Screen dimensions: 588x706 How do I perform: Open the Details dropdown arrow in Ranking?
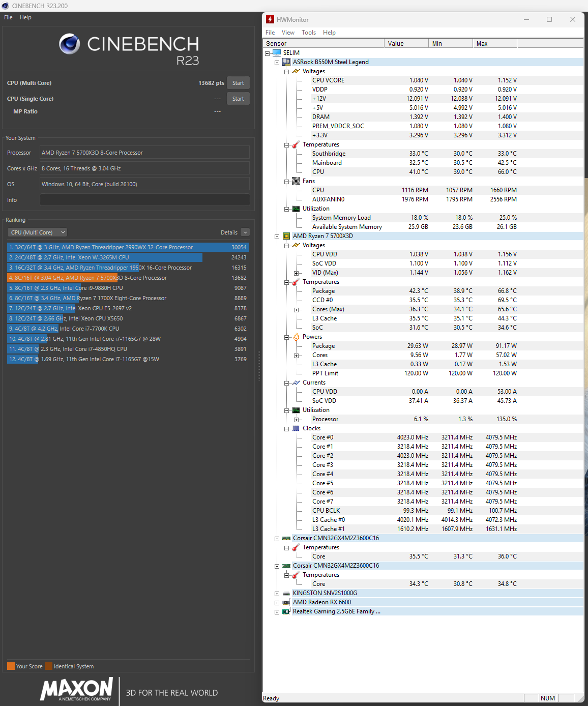245,232
